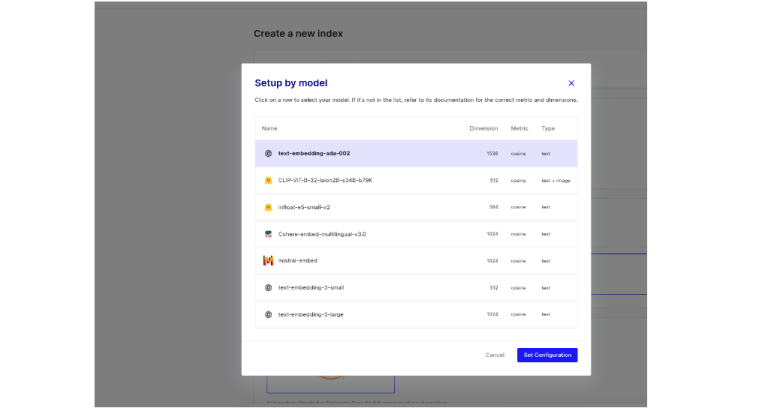Click the Dimension column header
The width and height of the screenshot is (768, 417).
483,128
